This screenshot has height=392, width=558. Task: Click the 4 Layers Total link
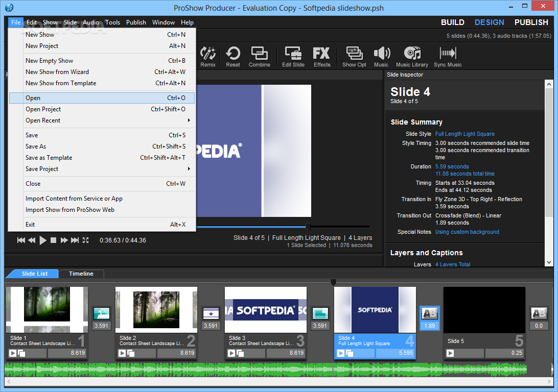pos(453,264)
